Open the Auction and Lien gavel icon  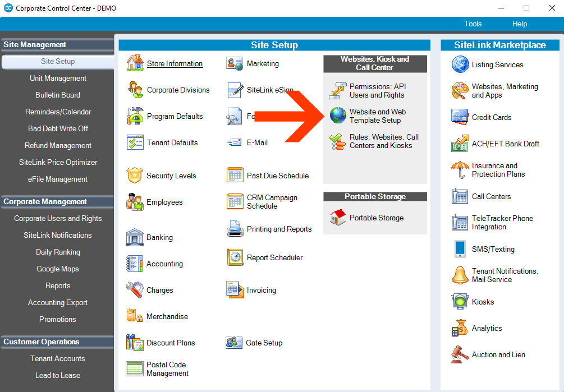tap(460, 354)
